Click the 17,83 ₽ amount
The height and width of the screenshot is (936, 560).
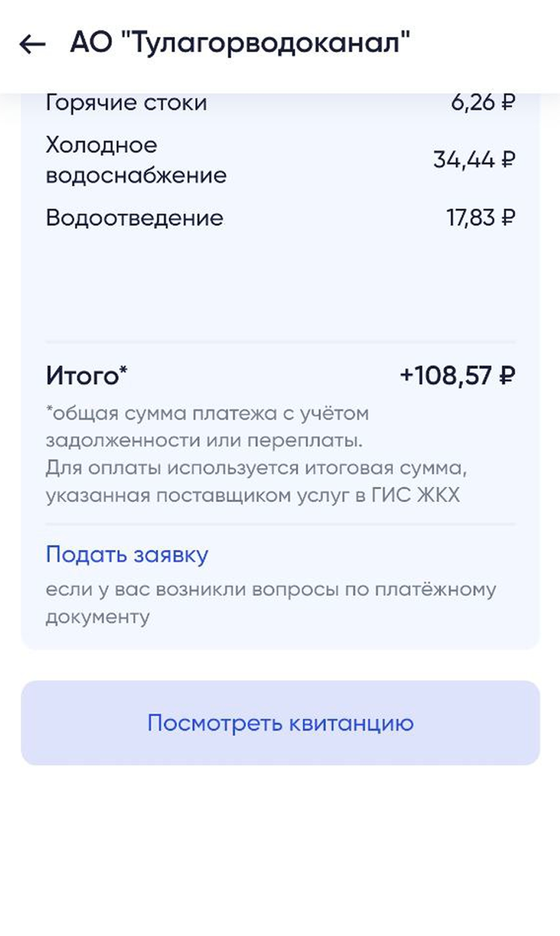481,218
